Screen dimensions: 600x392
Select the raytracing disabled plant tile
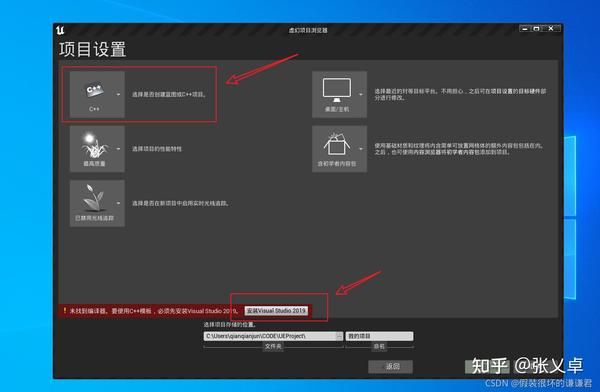coord(94,203)
